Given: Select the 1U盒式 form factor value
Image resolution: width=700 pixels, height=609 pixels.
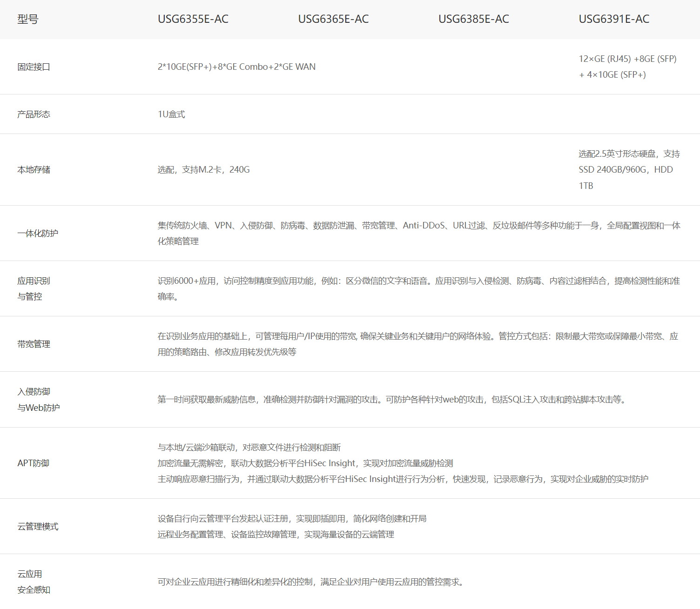Looking at the screenshot, I should coord(171,114).
